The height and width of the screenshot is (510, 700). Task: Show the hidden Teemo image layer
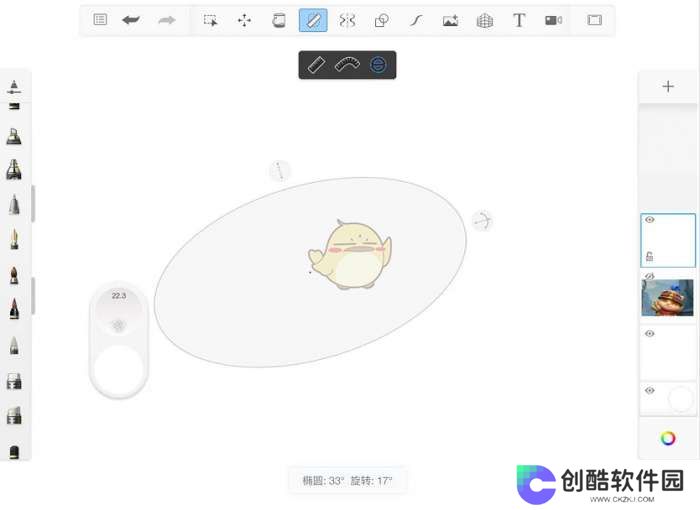tap(650, 276)
